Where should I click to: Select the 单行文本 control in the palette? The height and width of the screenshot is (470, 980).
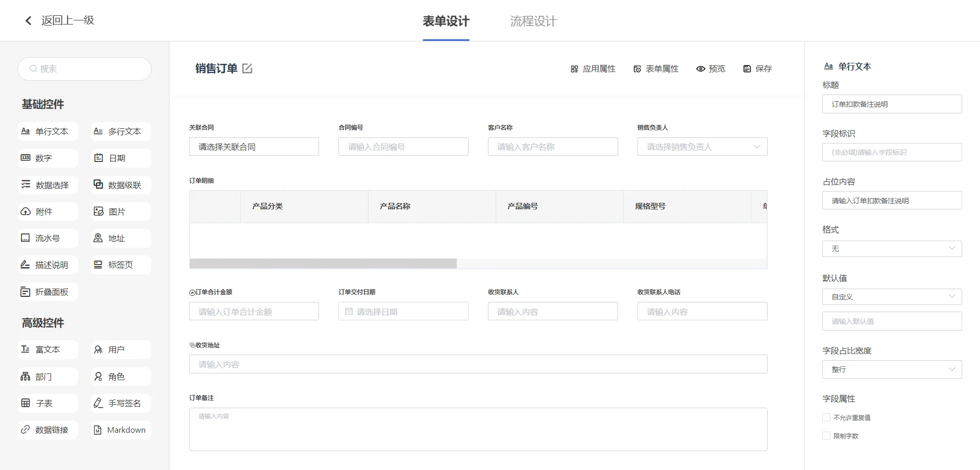(x=48, y=131)
